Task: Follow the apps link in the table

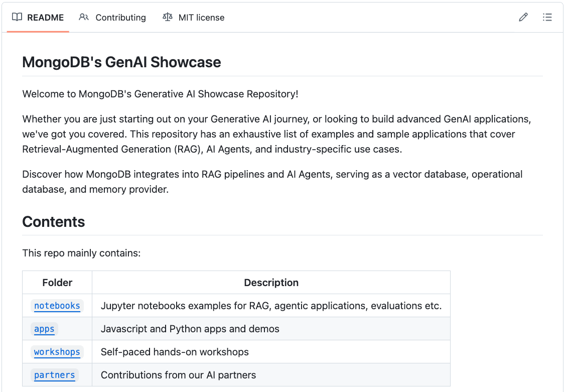Action: pos(44,329)
